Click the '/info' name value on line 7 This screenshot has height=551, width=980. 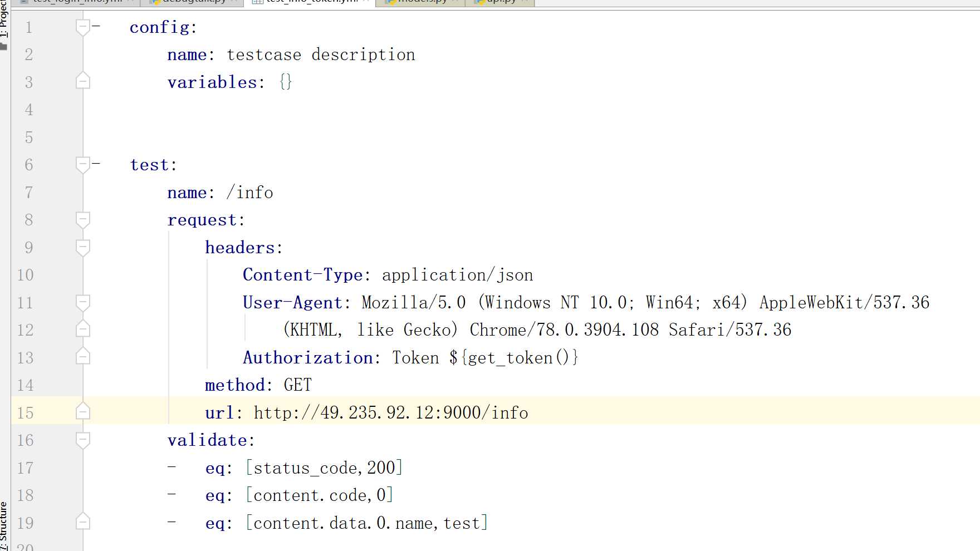coord(249,193)
